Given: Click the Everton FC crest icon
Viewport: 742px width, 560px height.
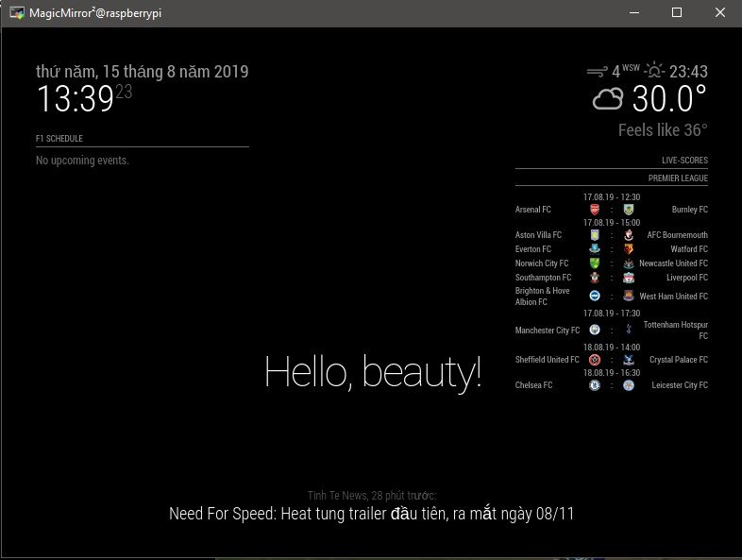Looking at the screenshot, I should [595, 249].
